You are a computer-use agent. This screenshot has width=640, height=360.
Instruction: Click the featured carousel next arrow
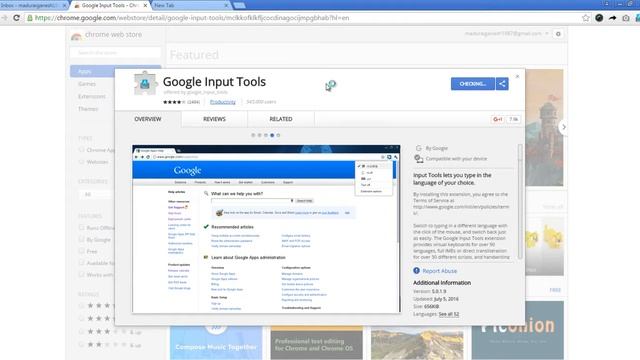coord(564,127)
